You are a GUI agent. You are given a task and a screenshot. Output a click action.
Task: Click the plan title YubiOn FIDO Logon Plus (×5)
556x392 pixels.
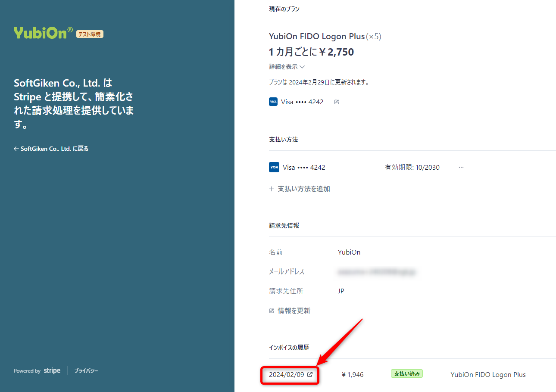[x=325, y=36]
